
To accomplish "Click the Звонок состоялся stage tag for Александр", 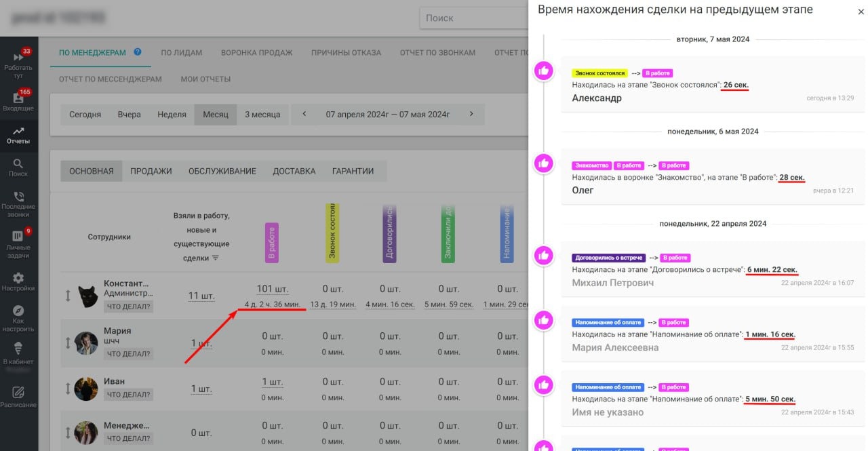I will point(600,73).
